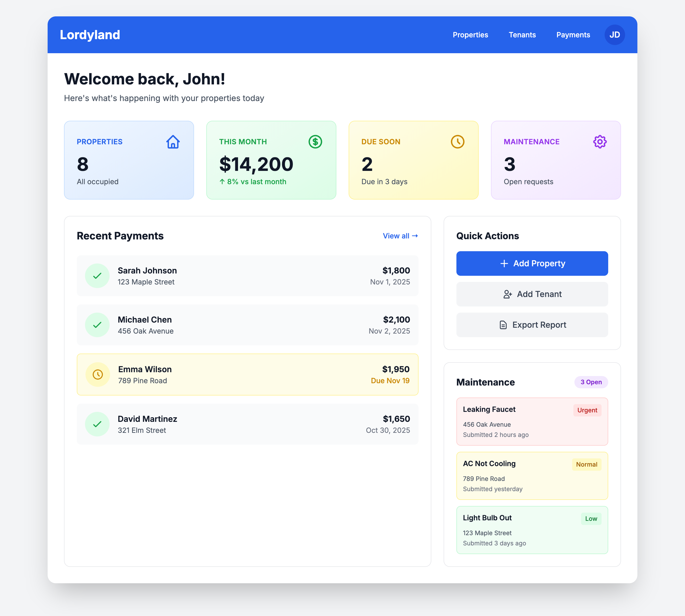Open View all recent payments
This screenshot has height=616, width=685.
400,236
